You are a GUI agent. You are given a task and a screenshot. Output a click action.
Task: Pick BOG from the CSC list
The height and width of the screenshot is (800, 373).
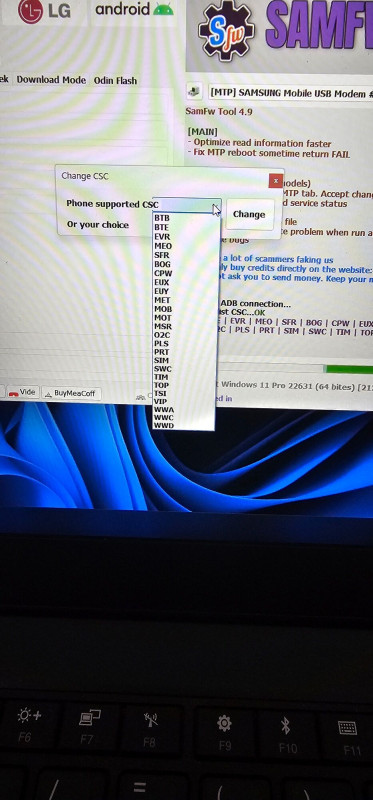(162, 264)
